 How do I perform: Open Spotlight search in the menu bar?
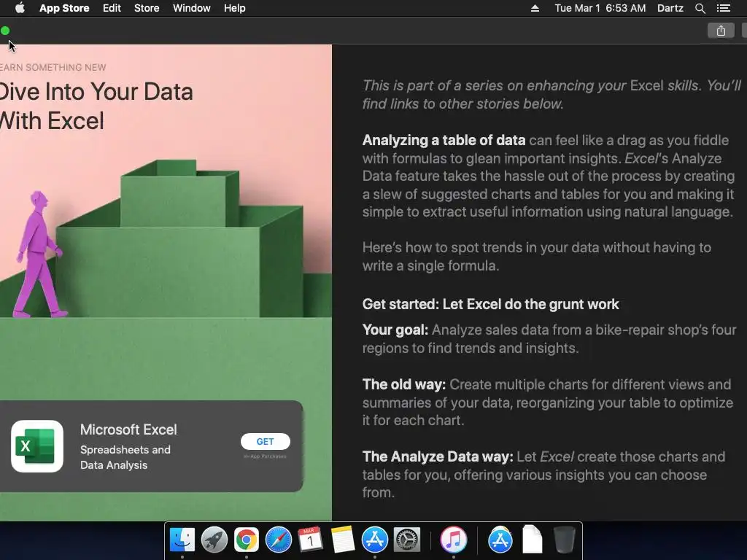click(700, 8)
